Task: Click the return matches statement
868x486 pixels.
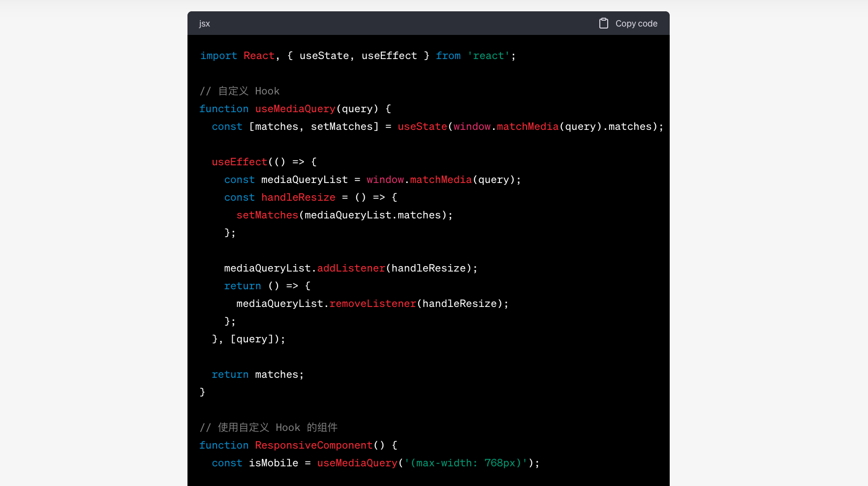Action: point(257,374)
